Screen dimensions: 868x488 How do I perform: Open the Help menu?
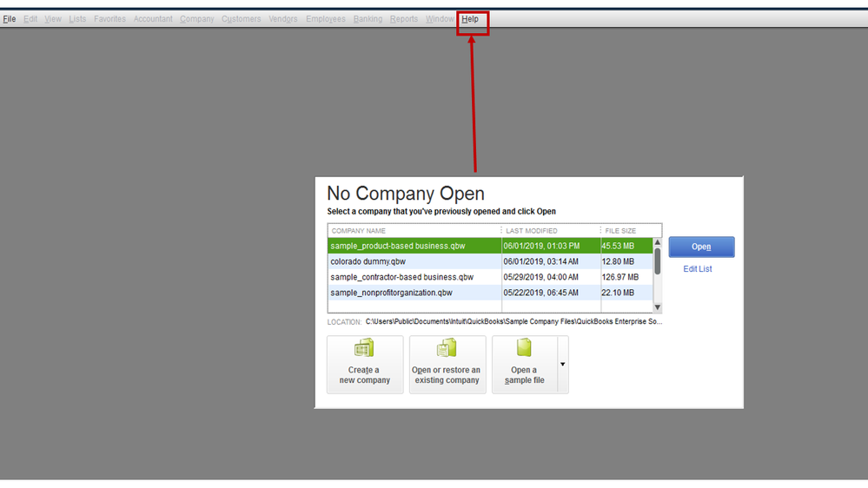tap(470, 19)
